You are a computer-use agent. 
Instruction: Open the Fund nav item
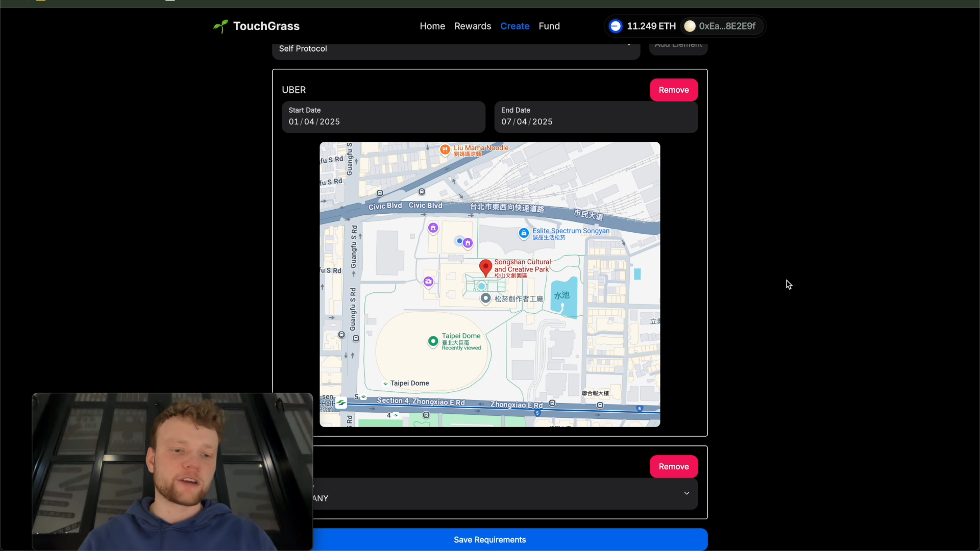(x=549, y=26)
